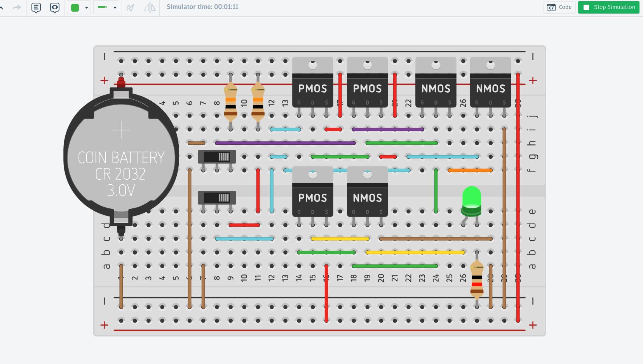
Task: Select the resistor below the LED
Action: (x=477, y=279)
